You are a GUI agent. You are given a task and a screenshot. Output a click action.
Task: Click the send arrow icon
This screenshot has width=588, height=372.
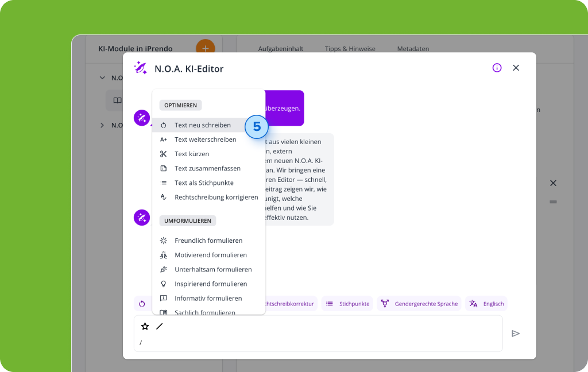tap(516, 334)
